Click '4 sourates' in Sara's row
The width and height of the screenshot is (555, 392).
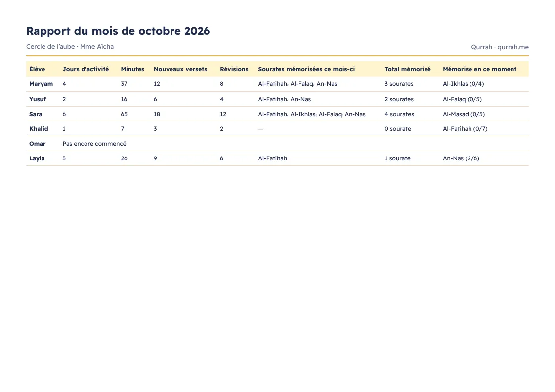click(399, 114)
